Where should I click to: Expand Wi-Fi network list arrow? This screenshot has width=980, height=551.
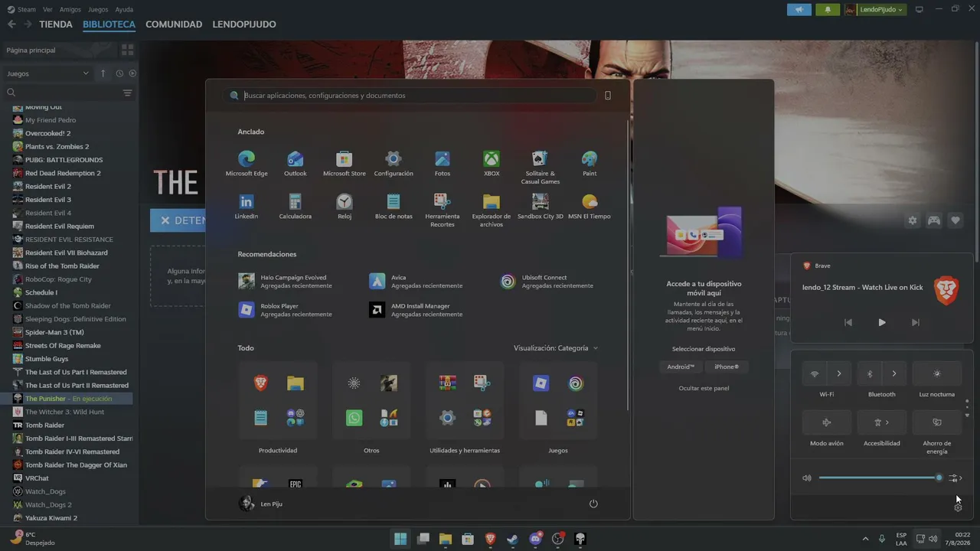[x=839, y=374]
